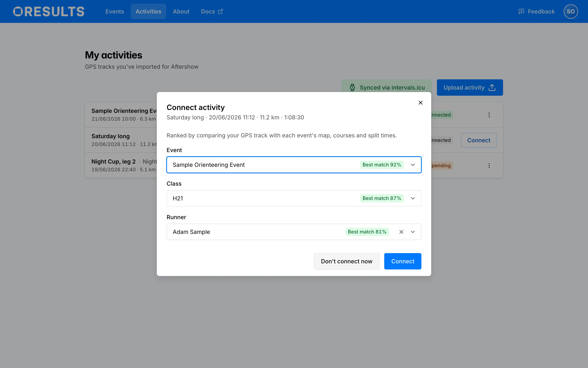Screen dimensions: 588x368
Task: Click Connect button on Saturday long row
Action: [x=478, y=140]
